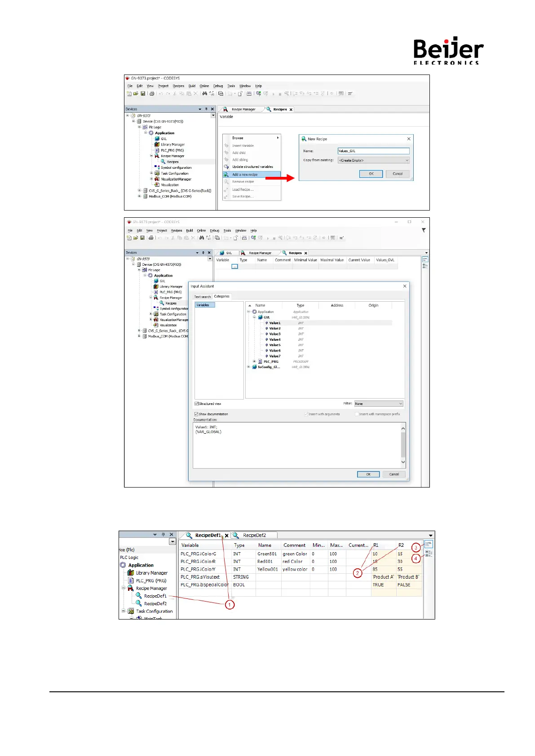Expand Task Configuration in top window tree

tap(151, 173)
